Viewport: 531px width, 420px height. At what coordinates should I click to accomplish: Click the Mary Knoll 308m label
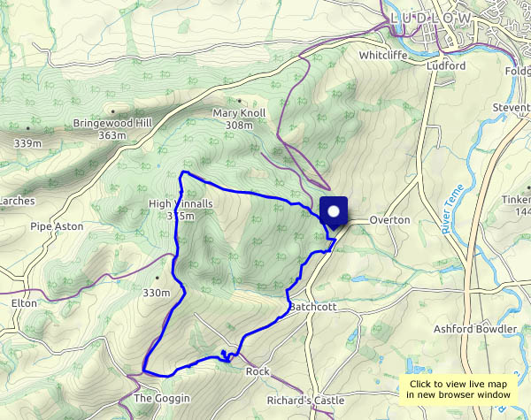tap(239, 118)
